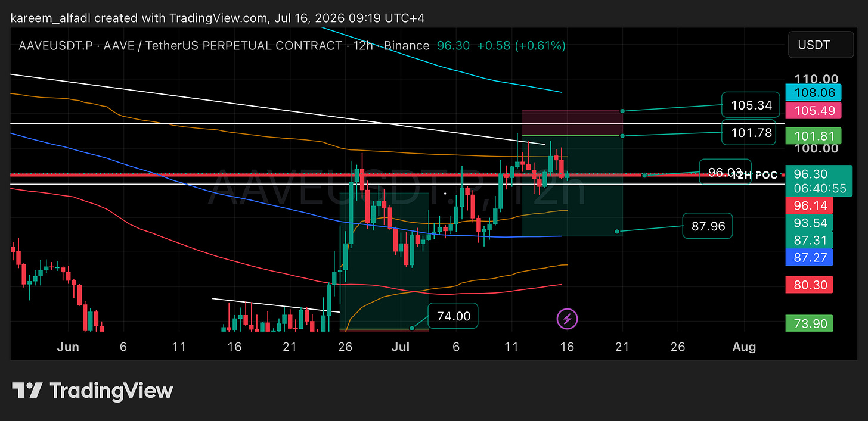Click the 87.31 price tag

810,240
